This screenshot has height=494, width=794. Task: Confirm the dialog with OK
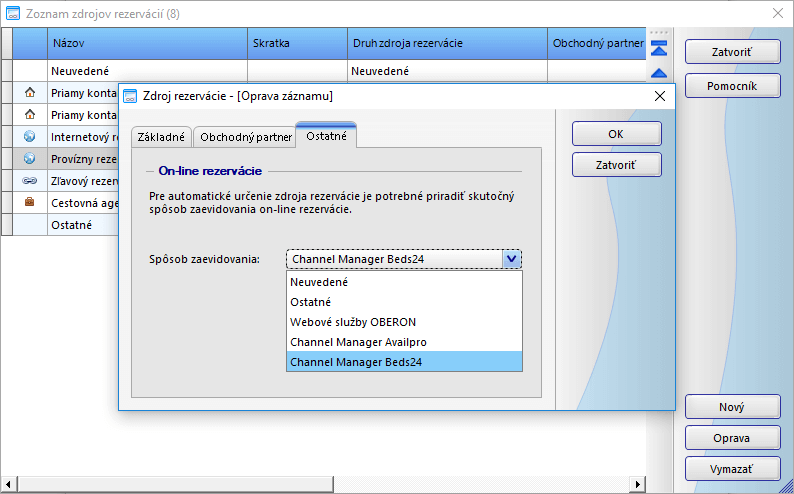(616, 134)
